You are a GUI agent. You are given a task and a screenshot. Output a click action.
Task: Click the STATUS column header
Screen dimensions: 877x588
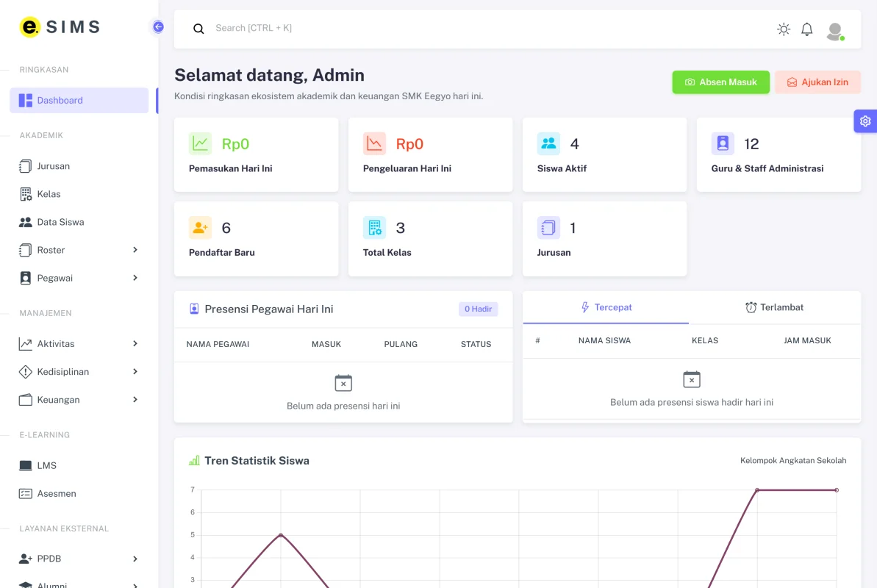coord(476,344)
